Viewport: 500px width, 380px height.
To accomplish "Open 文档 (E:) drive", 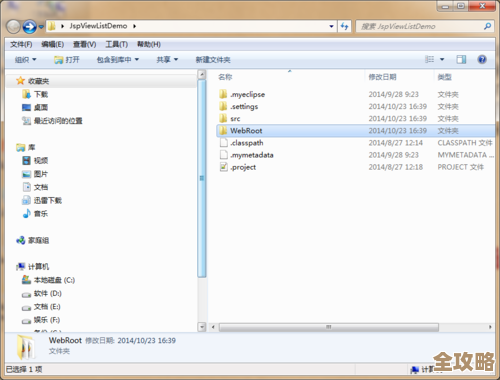I will (x=47, y=307).
